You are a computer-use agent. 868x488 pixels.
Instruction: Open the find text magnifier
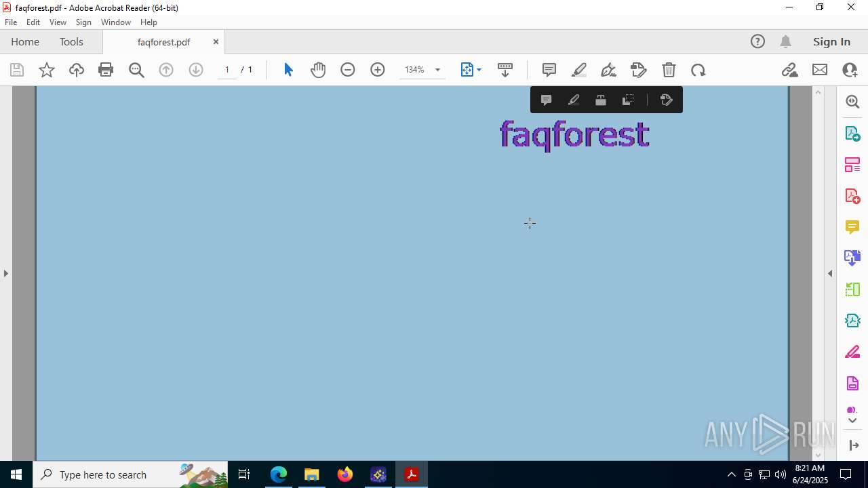coord(136,70)
